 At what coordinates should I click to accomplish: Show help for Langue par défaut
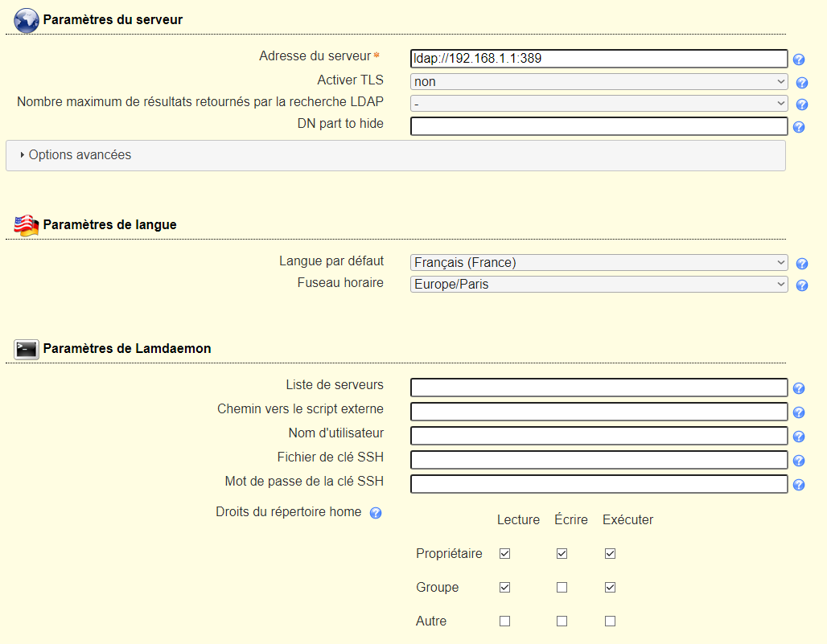coord(801,264)
